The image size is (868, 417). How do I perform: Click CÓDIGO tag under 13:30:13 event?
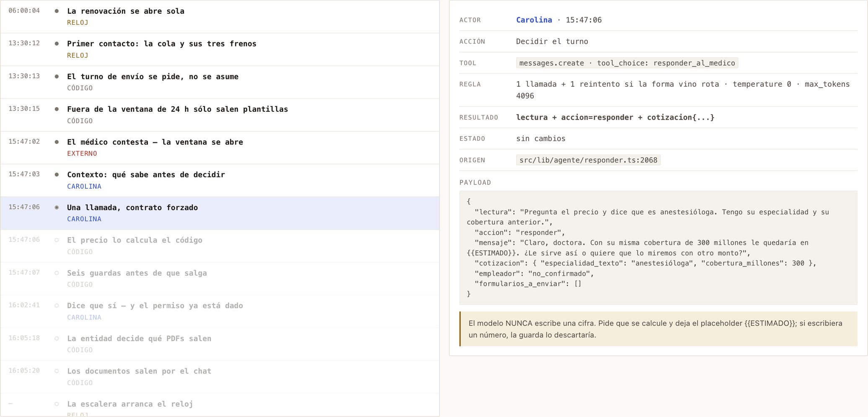pyautogui.click(x=80, y=88)
